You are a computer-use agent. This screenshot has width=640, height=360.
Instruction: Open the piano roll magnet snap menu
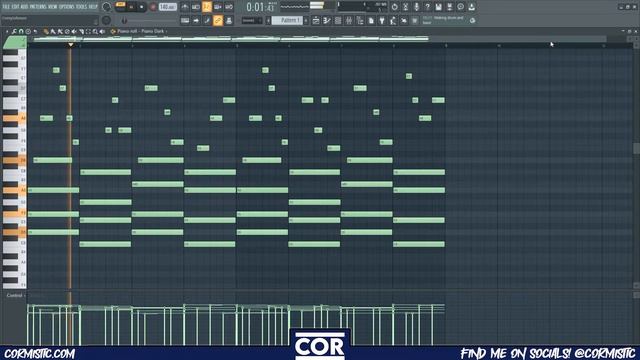tap(21, 31)
